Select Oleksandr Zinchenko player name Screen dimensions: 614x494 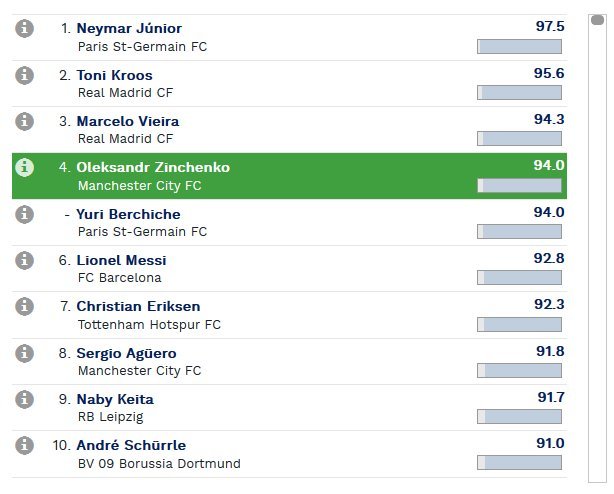click(153, 167)
